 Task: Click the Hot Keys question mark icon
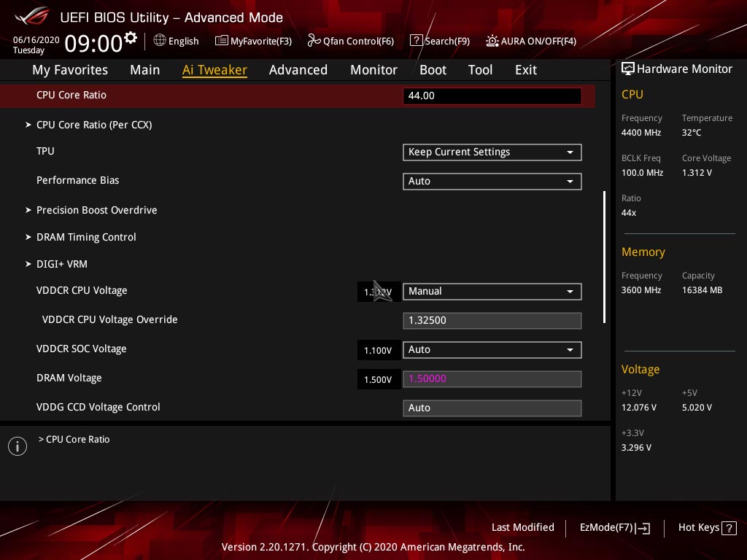coord(729,528)
